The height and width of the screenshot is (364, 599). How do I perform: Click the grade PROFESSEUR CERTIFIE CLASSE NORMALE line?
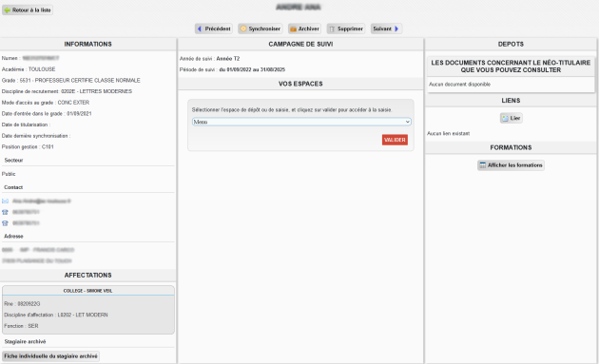click(x=71, y=80)
